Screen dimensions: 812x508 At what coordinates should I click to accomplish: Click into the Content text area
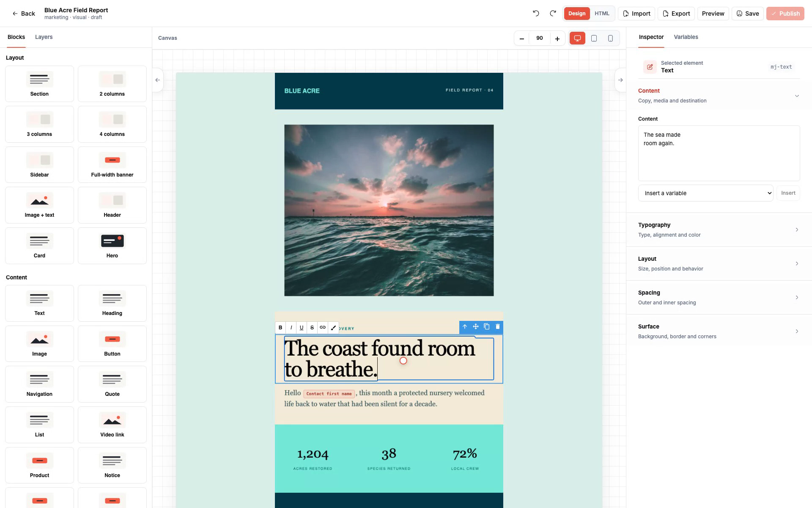click(x=719, y=153)
